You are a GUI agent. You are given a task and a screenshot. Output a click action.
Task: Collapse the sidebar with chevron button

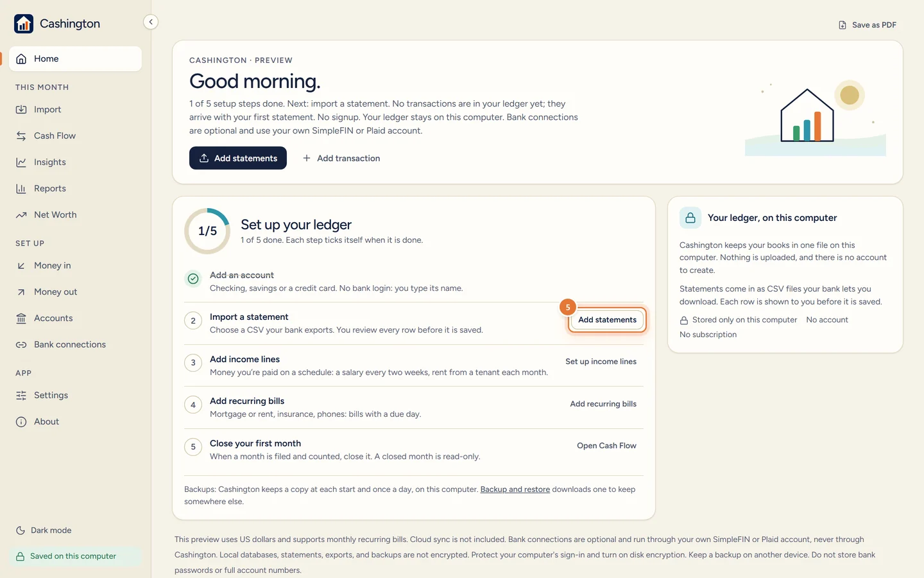point(151,22)
